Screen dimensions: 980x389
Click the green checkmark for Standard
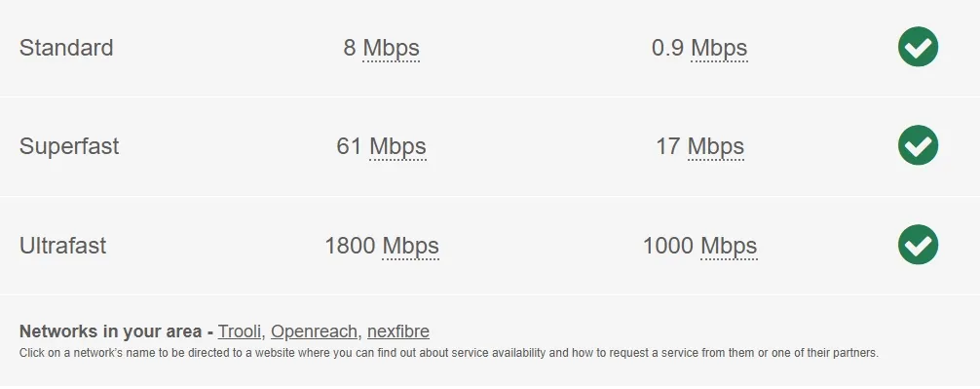click(x=918, y=47)
